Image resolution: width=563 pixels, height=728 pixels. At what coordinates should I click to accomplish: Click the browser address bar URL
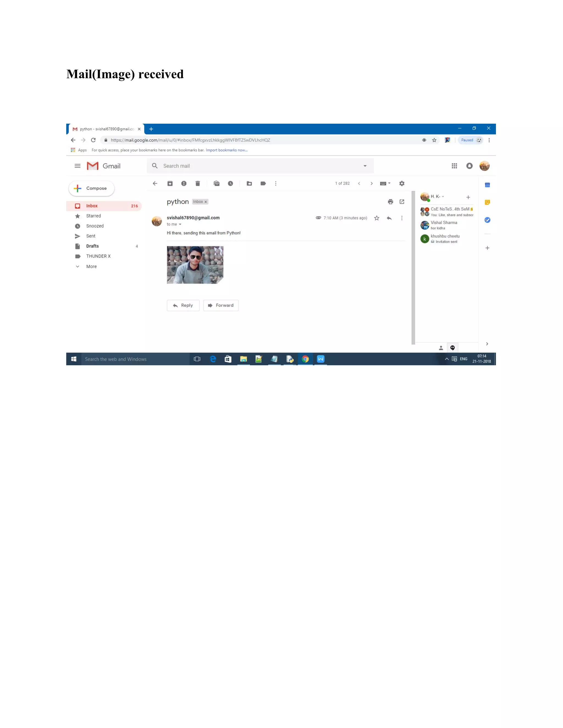pos(191,140)
